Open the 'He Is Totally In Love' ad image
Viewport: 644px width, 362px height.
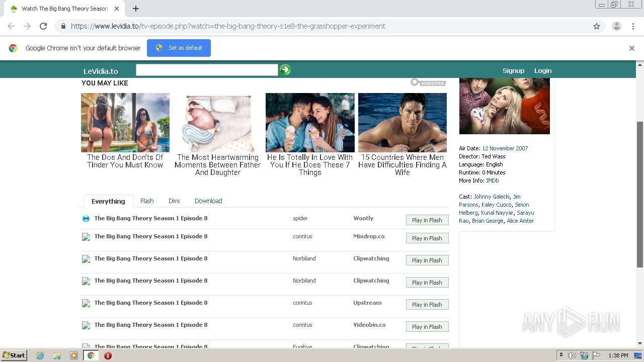(x=310, y=123)
